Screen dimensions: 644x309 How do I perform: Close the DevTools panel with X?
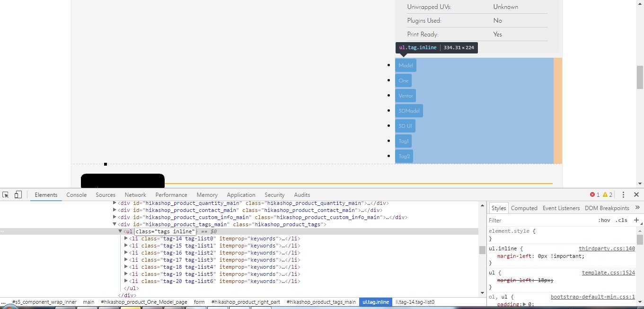point(636,195)
